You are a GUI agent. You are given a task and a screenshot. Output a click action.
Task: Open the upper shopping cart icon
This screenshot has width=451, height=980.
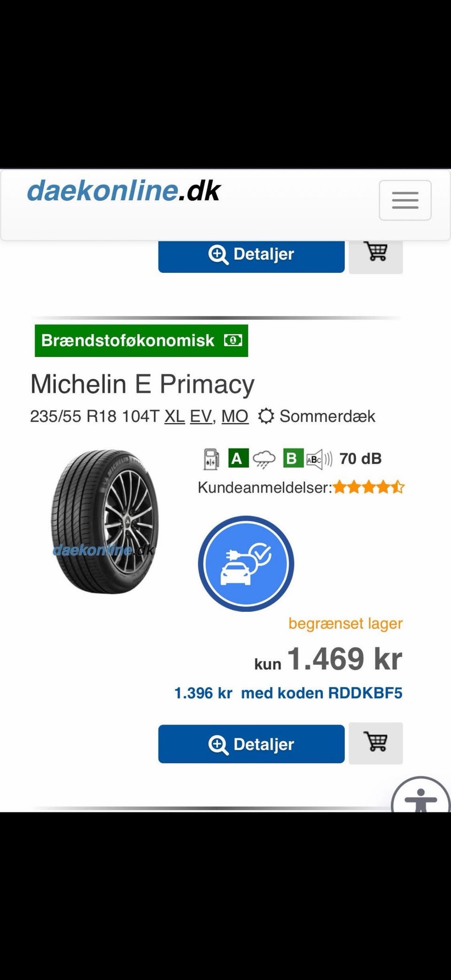(375, 253)
